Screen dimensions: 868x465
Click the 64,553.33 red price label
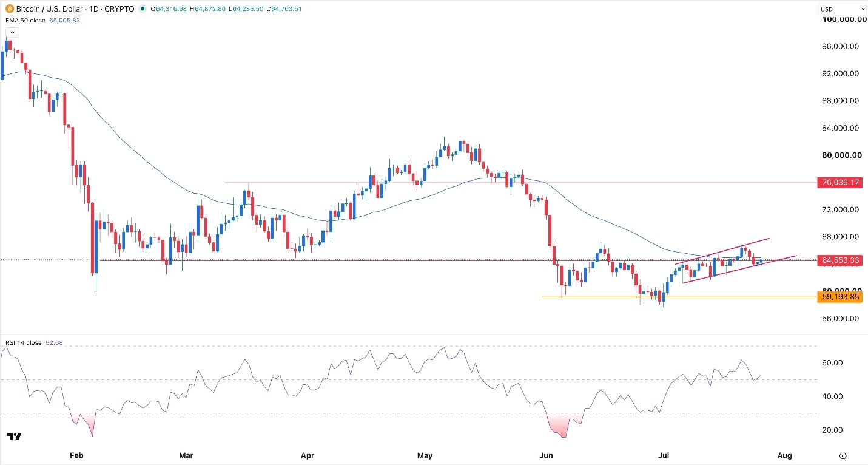click(x=839, y=260)
